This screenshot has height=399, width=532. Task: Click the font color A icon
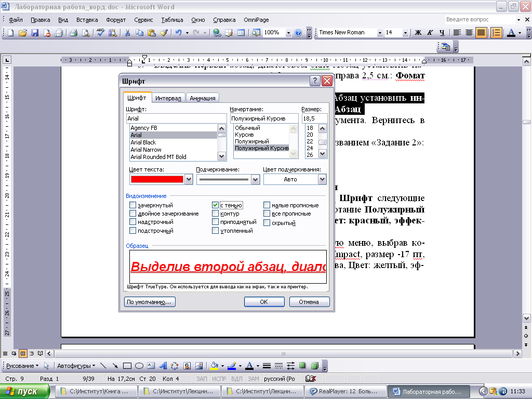[511, 33]
